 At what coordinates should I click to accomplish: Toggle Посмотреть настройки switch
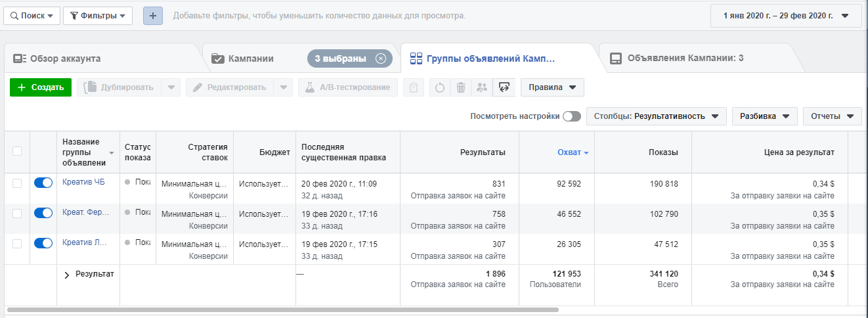(571, 116)
